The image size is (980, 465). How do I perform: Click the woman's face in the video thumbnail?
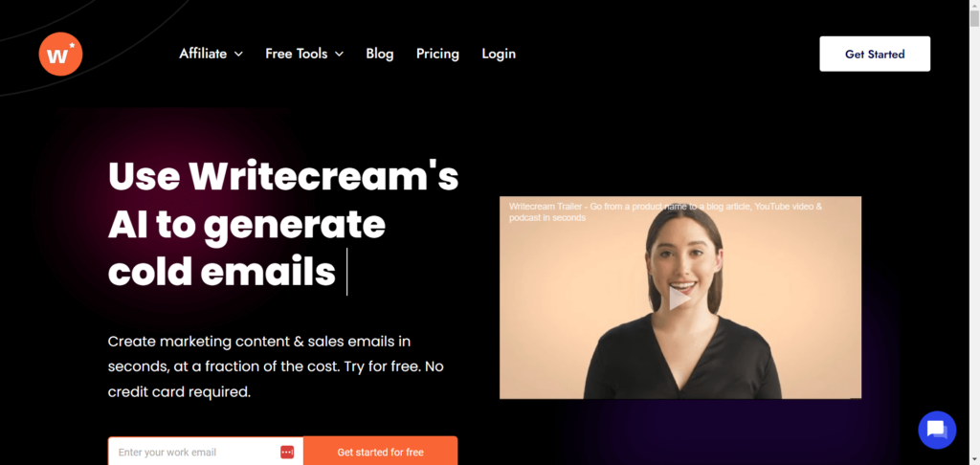pyautogui.click(x=682, y=259)
